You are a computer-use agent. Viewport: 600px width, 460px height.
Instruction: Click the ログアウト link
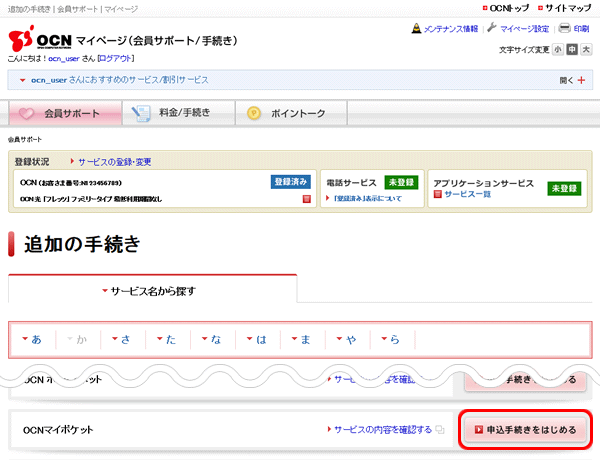point(116,59)
